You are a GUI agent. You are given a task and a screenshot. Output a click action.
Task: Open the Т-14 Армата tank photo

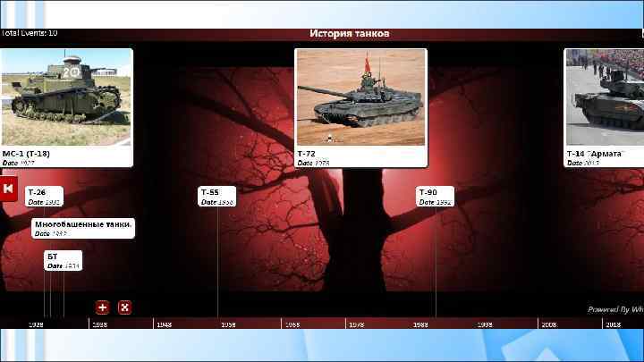click(x=605, y=97)
